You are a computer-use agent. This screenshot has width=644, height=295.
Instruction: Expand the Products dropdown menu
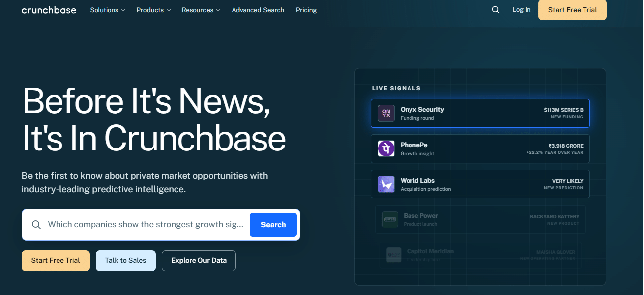(x=154, y=10)
